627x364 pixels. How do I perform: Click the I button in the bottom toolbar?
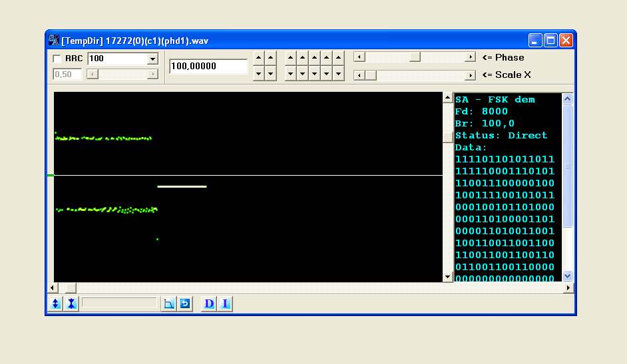click(x=225, y=303)
